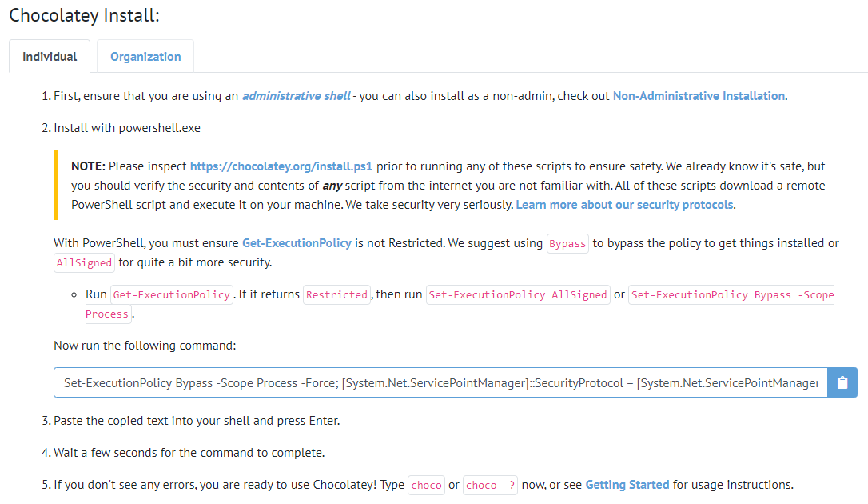Open the administrative shell link

coord(297,96)
